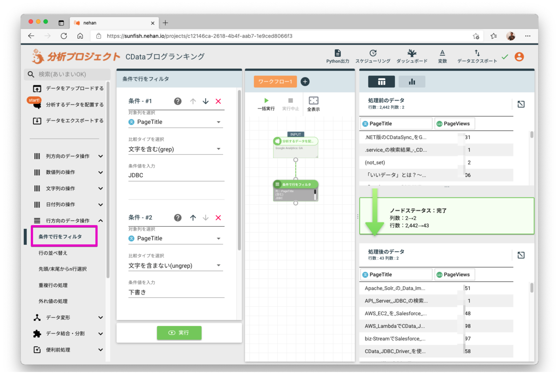Move 条件 #2 up with arrow
This screenshot has width=559, height=392.
(193, 217)
